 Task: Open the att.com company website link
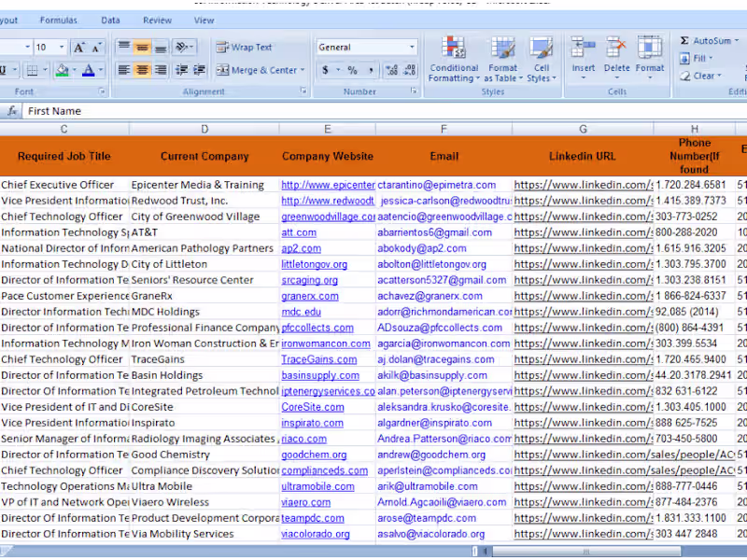(x=299, y=232)
